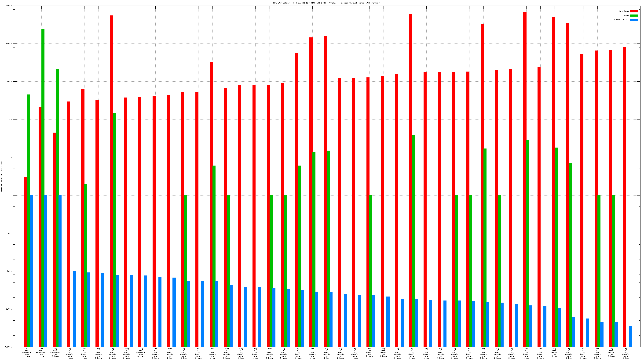This screenshot has width=644, height=362.
Task: Select the '13@ Y.list.dnswl.org 2 hops' axis label
Action: click(127, 353)
